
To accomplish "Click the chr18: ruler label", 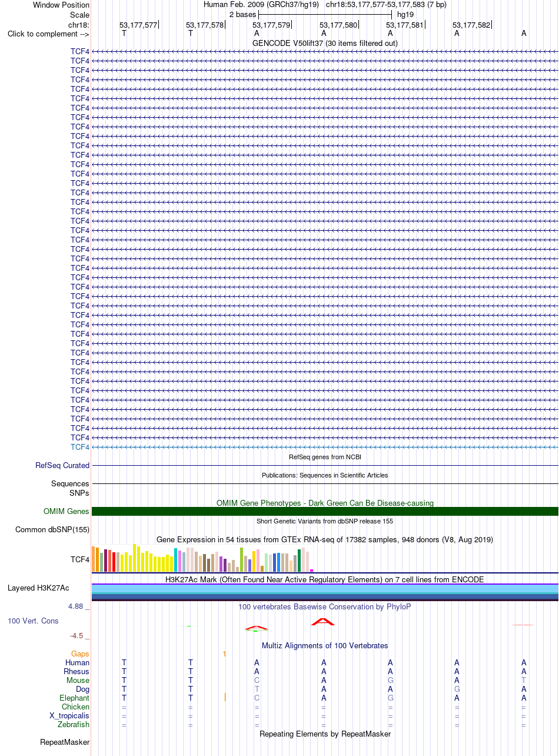I will point(79,25).
